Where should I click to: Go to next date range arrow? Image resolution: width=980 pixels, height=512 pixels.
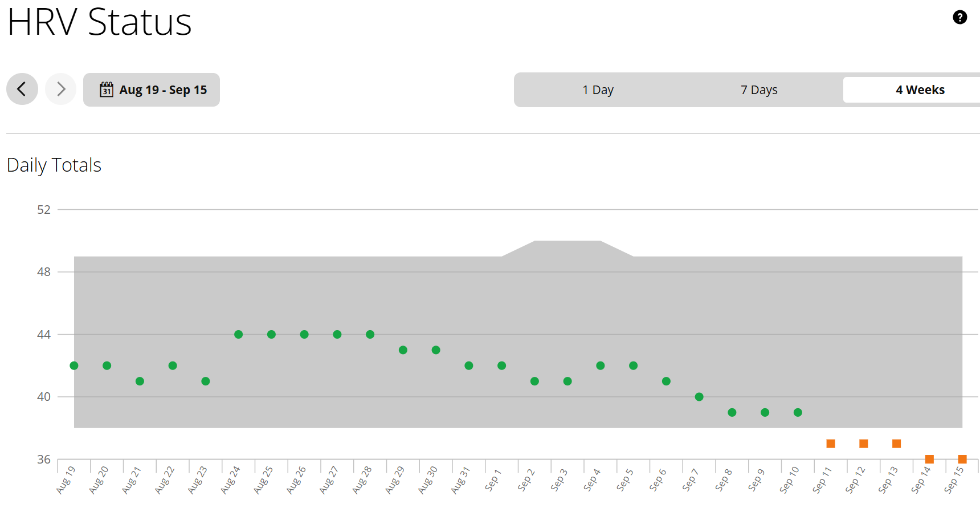click(x=61, y=89)
